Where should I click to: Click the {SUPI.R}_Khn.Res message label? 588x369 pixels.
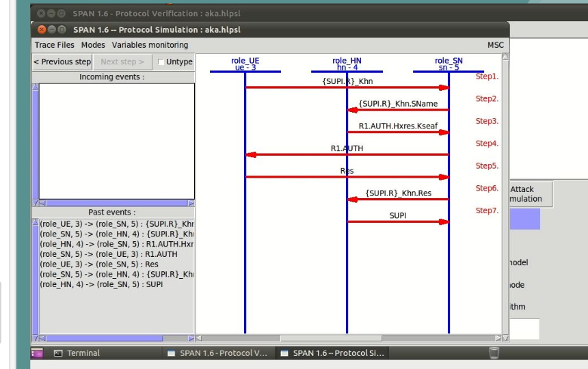tap(398, 193)
